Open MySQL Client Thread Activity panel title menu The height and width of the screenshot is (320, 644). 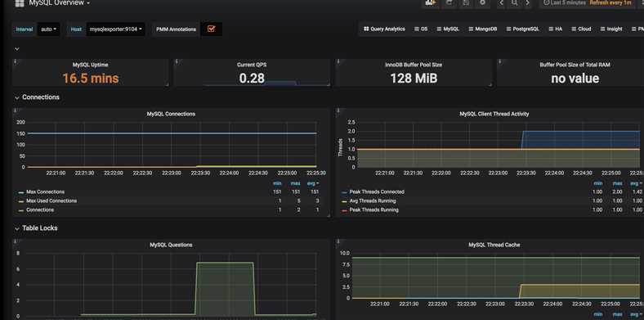coord(494,114)
